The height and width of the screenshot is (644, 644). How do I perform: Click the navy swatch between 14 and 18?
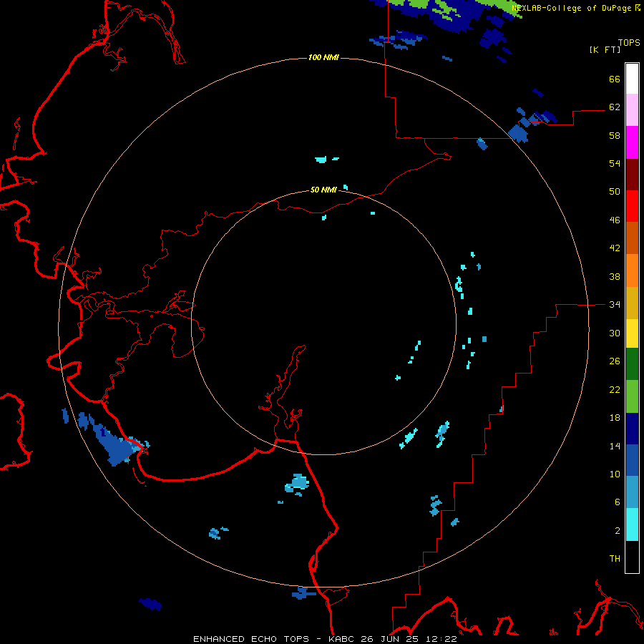632,429
